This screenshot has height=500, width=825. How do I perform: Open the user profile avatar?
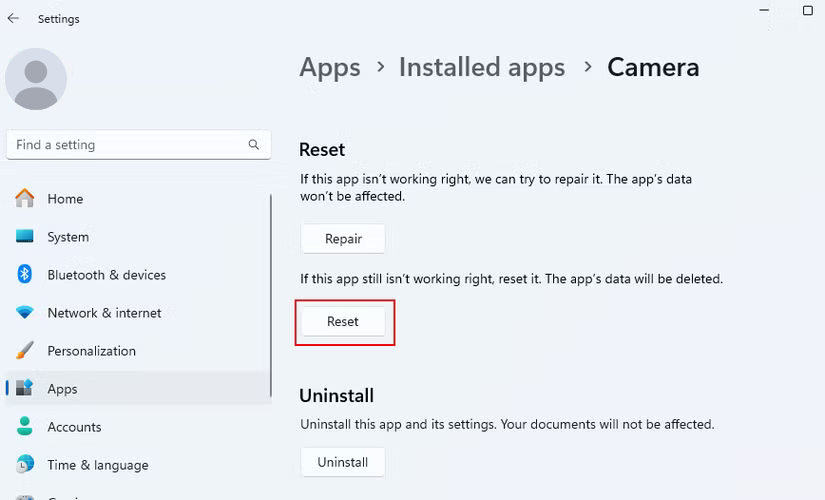(x=36, y=79)
